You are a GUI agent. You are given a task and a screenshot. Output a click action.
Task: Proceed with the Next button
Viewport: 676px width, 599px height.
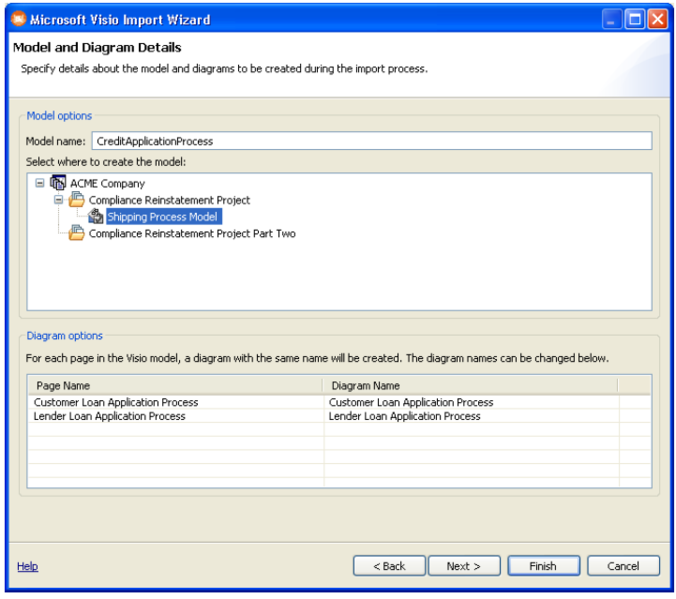pyautogui.click(x=464, y=566)
